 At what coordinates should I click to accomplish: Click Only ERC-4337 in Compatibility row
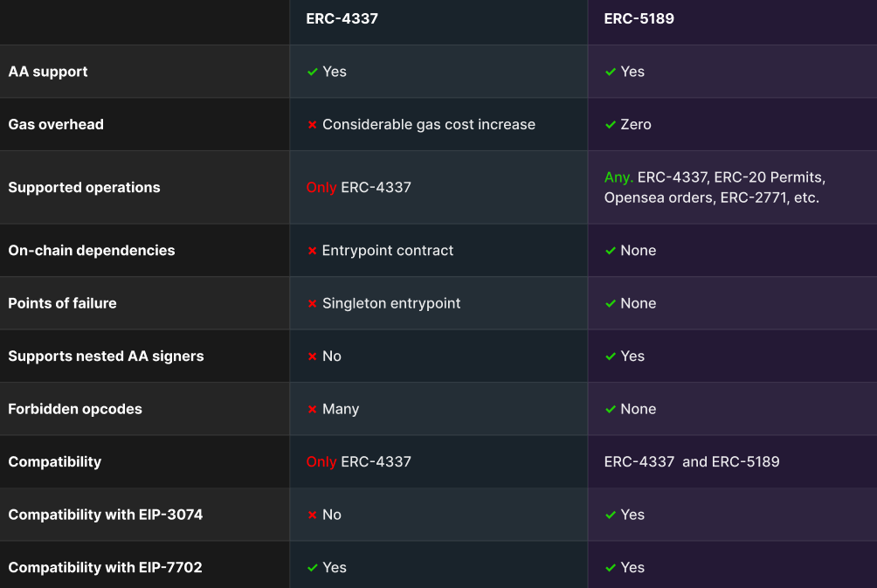(358, 461)
